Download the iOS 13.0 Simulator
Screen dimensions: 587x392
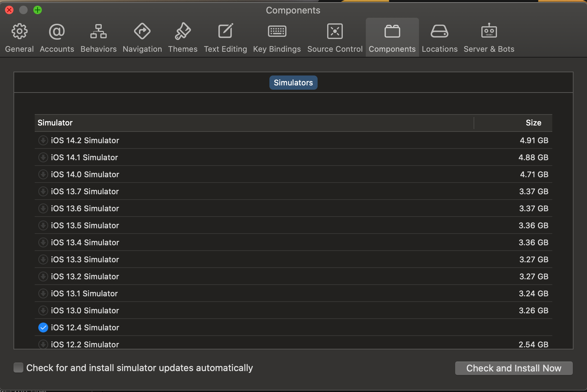coord(43,310)
